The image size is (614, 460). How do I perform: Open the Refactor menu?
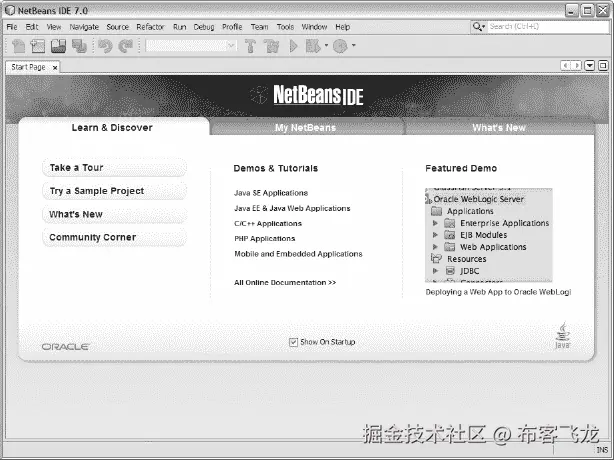[150, 27]
